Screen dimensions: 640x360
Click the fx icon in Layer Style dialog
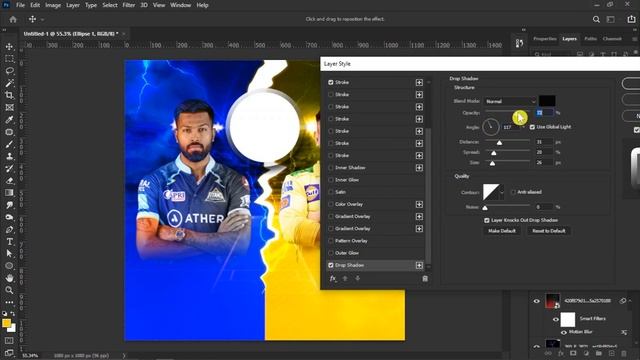tap(333, 278)
